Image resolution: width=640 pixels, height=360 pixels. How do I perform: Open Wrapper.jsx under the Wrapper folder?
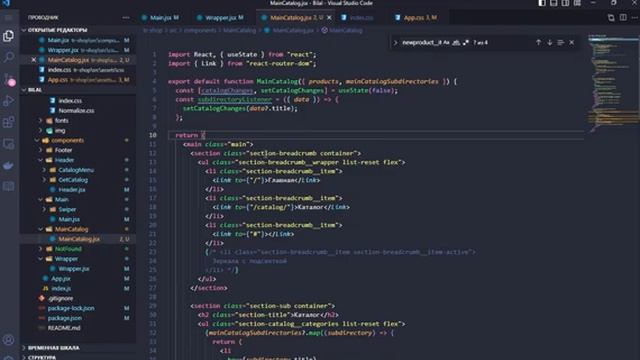point(74,269)
